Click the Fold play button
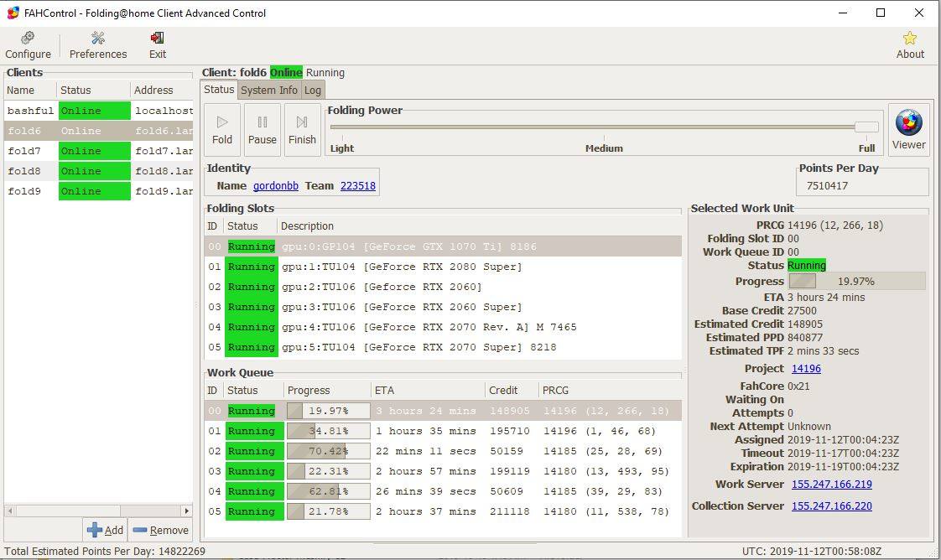The width and height of the screenshot is (941, 560). coord(222,130)
